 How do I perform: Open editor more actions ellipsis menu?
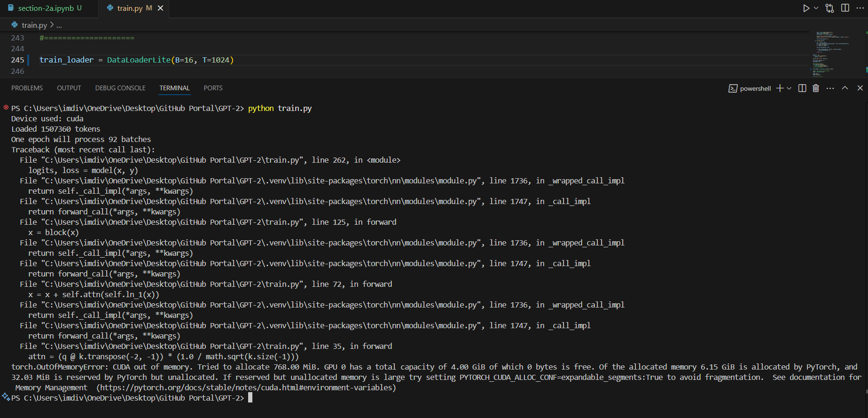point(860,8)
